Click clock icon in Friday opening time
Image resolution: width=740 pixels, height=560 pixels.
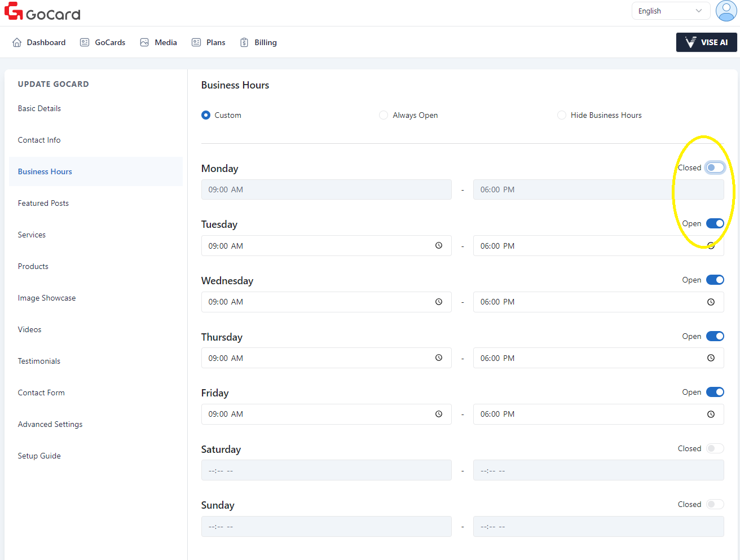439,415
